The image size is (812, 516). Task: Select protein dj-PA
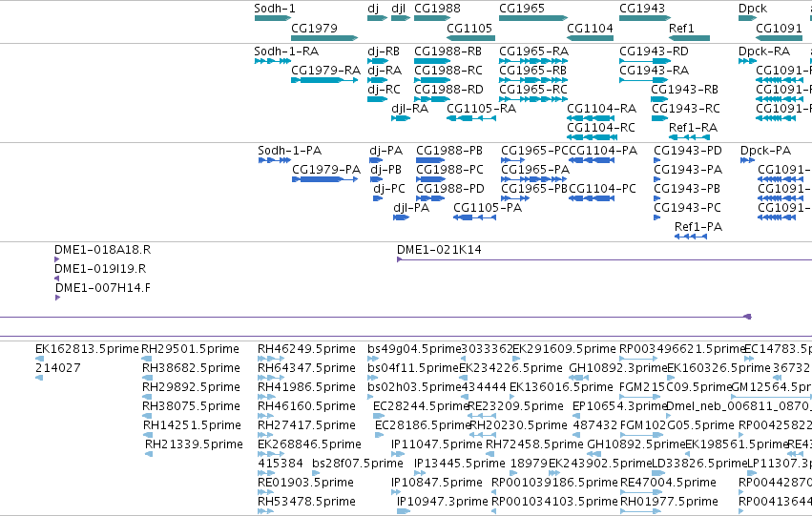click(x=376, y=160)
